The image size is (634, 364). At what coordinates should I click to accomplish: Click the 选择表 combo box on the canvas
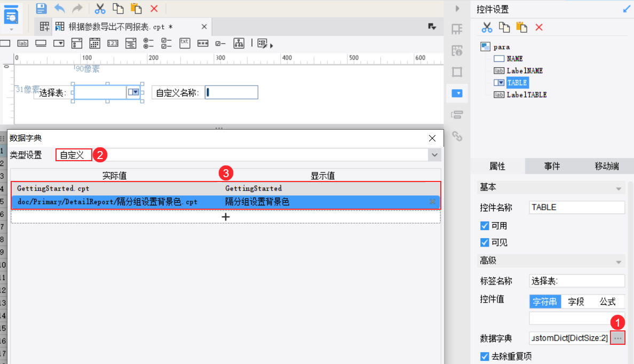107,92
